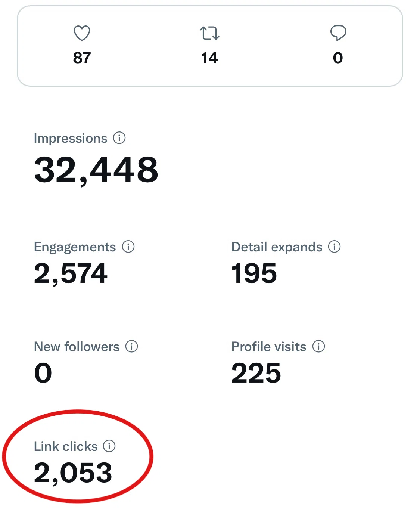Select the 14 retweets count
This screenshot has height=511, width=420.
tap(209, 58)
